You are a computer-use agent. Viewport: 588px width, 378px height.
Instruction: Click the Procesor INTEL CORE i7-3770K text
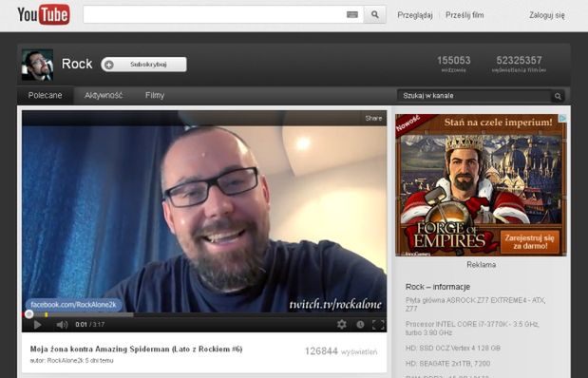472,328
